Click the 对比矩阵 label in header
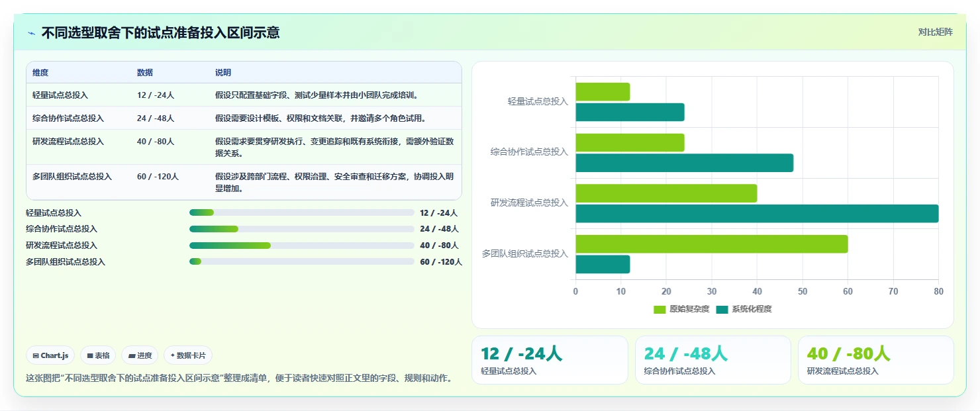Image resolution: width=980 pixels, height=411 pixels. (x=935, y=32)
